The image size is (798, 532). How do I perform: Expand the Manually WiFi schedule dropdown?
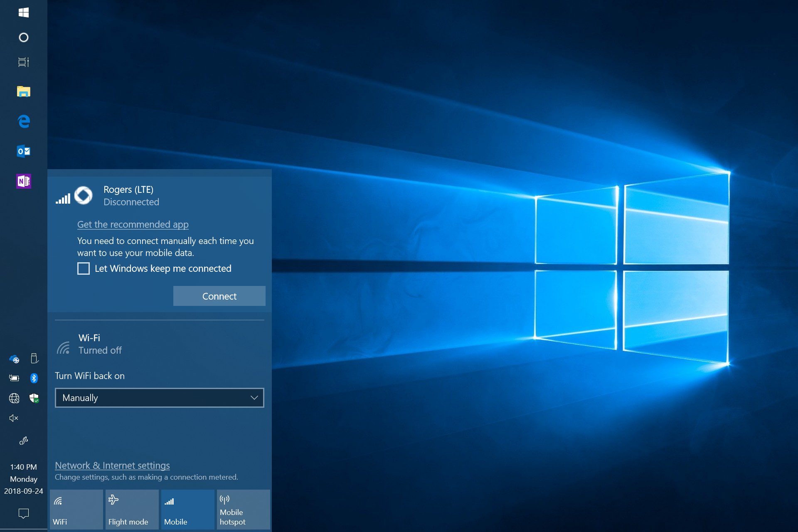point(160,398)
